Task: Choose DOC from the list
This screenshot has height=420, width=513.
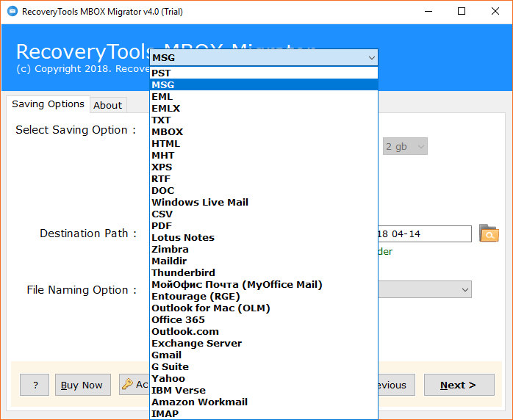Action: (x=264, y=191)
